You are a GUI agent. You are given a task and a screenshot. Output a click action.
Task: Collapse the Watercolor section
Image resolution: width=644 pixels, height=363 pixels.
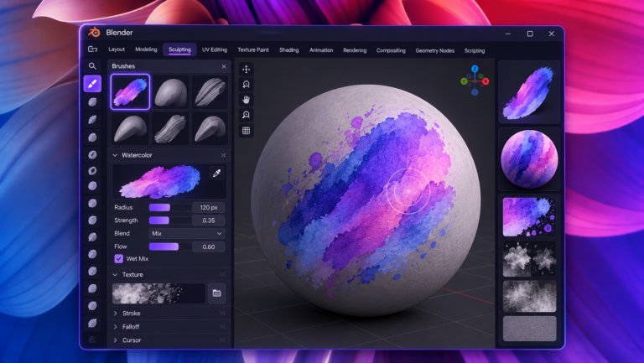(x=115, y=155)
